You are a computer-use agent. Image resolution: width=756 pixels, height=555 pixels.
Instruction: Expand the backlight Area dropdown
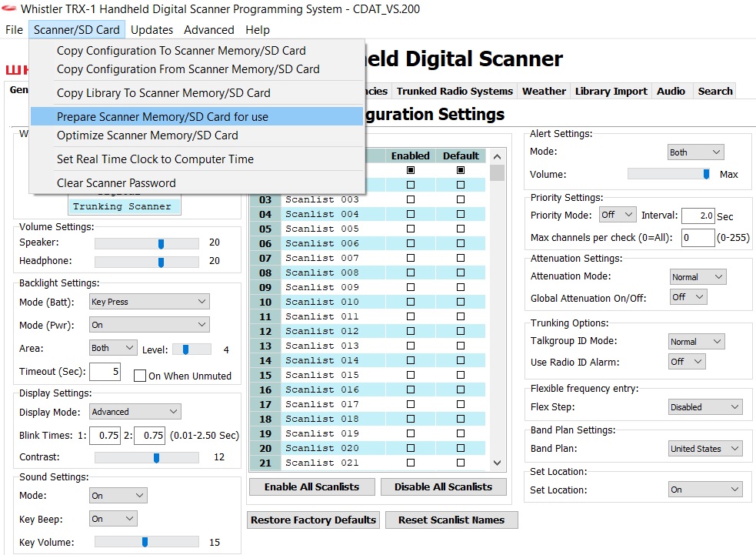pos(113,348)
